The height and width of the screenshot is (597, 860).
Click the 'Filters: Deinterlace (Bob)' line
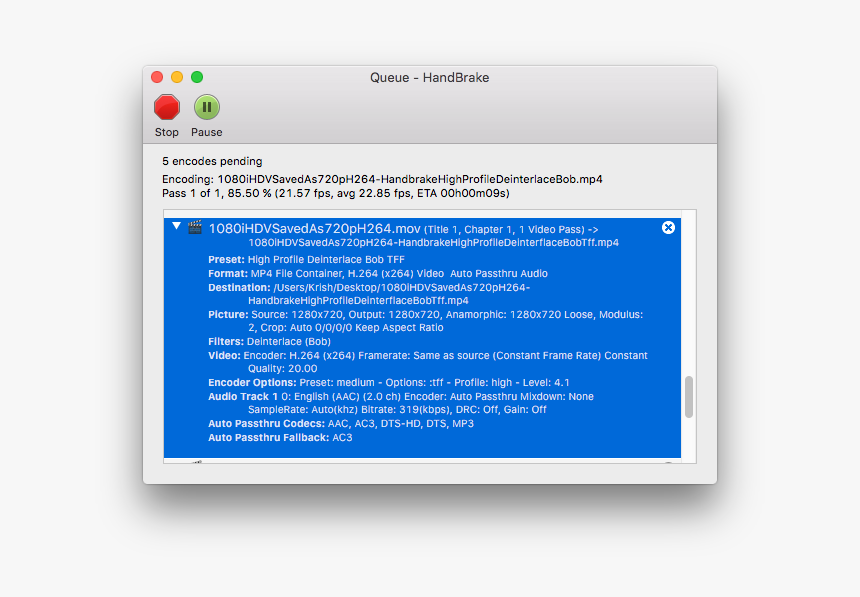269,341
